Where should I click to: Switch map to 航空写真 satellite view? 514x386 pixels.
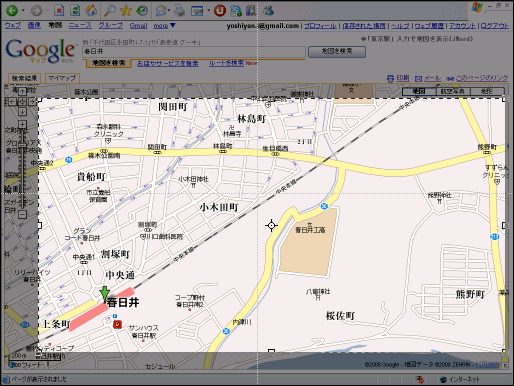[453, 91]
